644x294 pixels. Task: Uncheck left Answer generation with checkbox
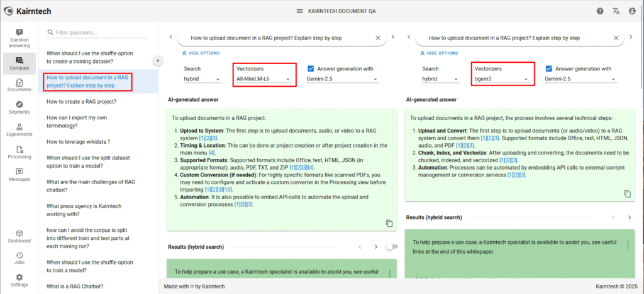pos(311,68)
